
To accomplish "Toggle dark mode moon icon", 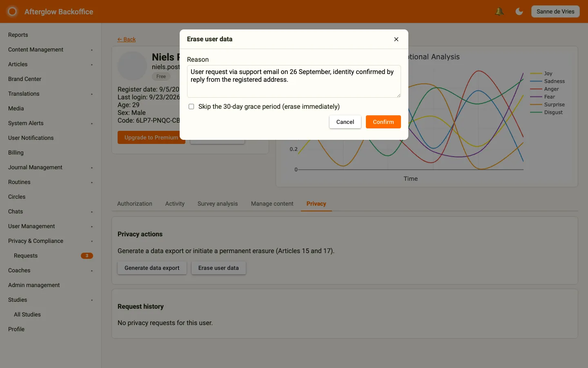I will (x=519, y=11).
